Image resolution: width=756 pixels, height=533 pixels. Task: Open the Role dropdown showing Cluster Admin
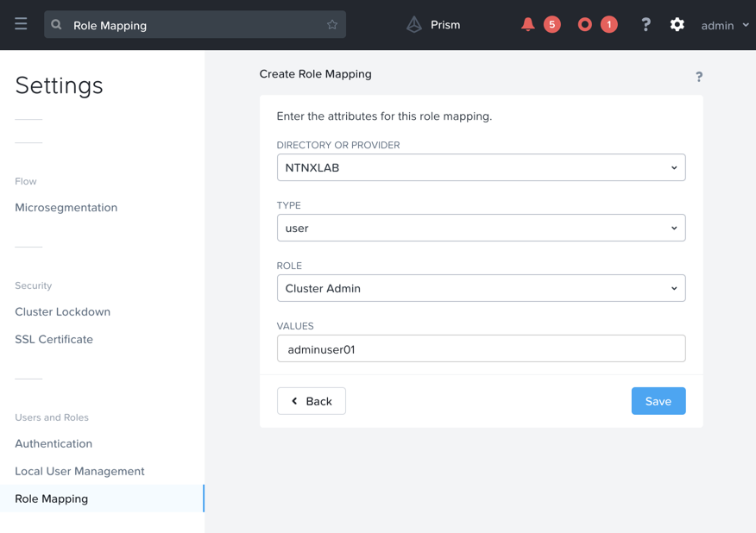[x=482, y=288]
